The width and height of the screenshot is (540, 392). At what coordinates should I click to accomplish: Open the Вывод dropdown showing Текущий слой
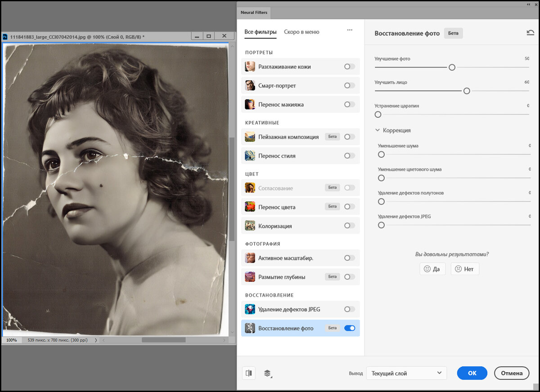pos(406,373)
